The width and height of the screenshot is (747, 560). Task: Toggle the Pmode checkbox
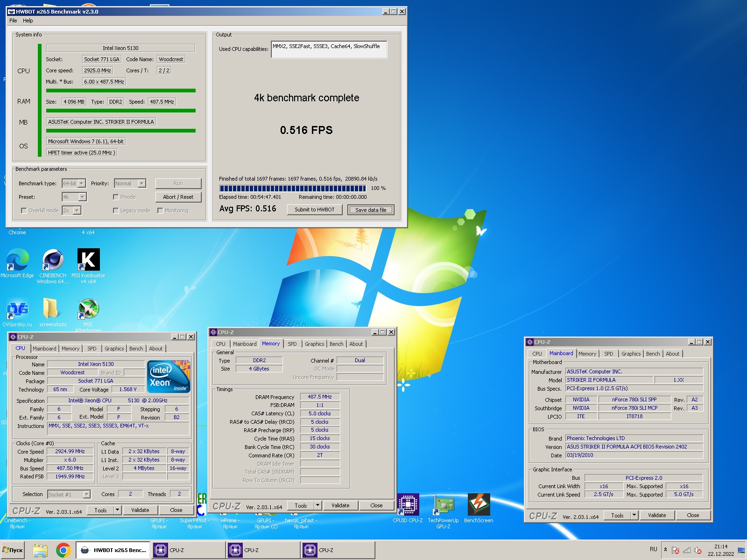116,197
